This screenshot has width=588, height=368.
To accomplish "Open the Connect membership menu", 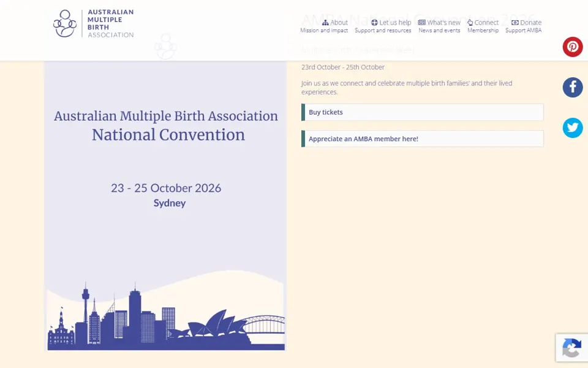I will pyautogui.click(x=483, y=26).
